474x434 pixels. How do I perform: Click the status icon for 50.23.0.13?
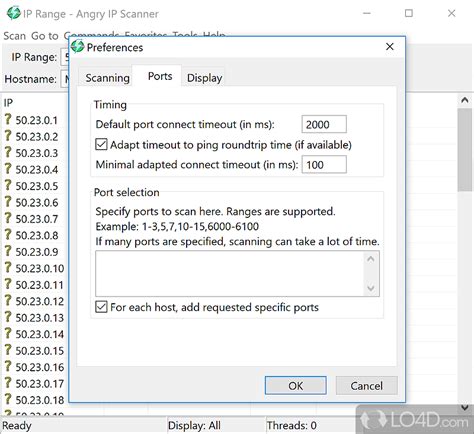click(x=8, y=317)
